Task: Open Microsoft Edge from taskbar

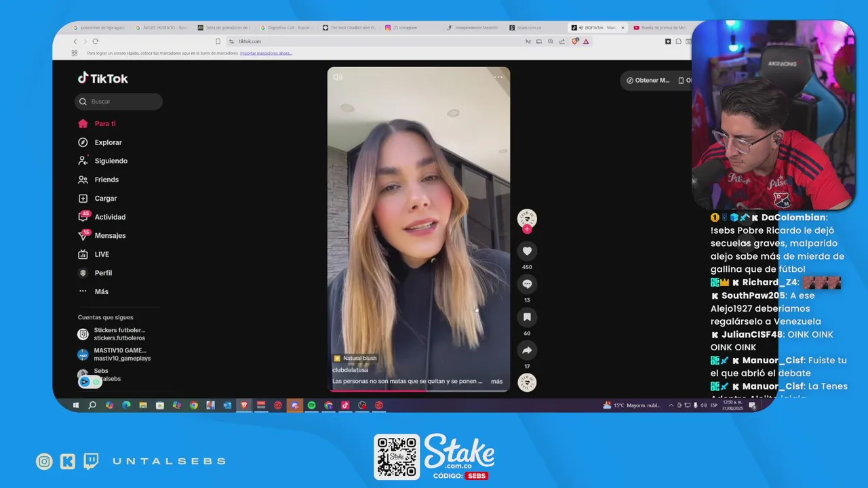Action: (x=126, y=405)
